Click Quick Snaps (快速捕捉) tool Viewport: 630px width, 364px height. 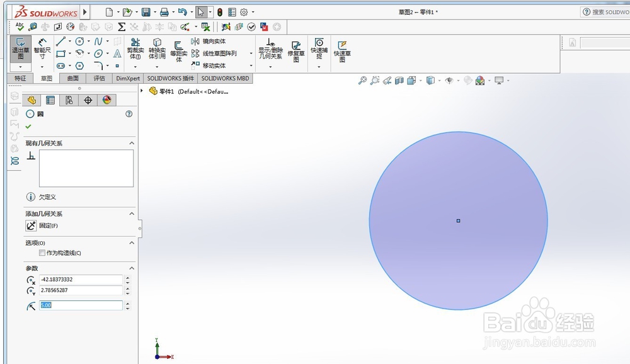pos(319,49)
